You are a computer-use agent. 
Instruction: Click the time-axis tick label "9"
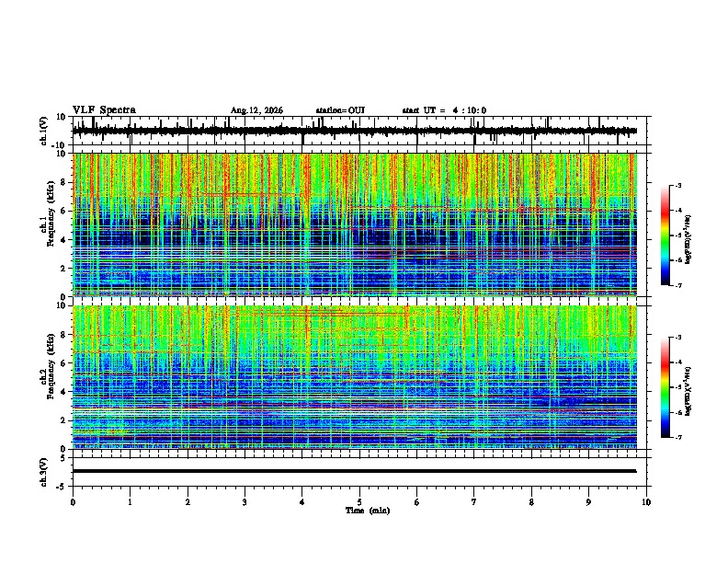click(589, 502)
